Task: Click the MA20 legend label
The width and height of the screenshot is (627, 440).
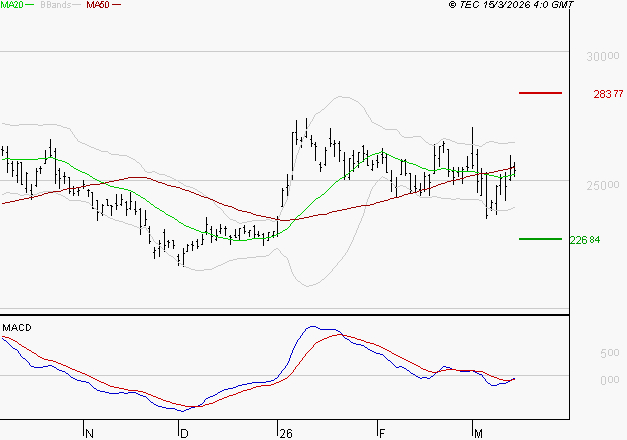Action: point(10,5)
